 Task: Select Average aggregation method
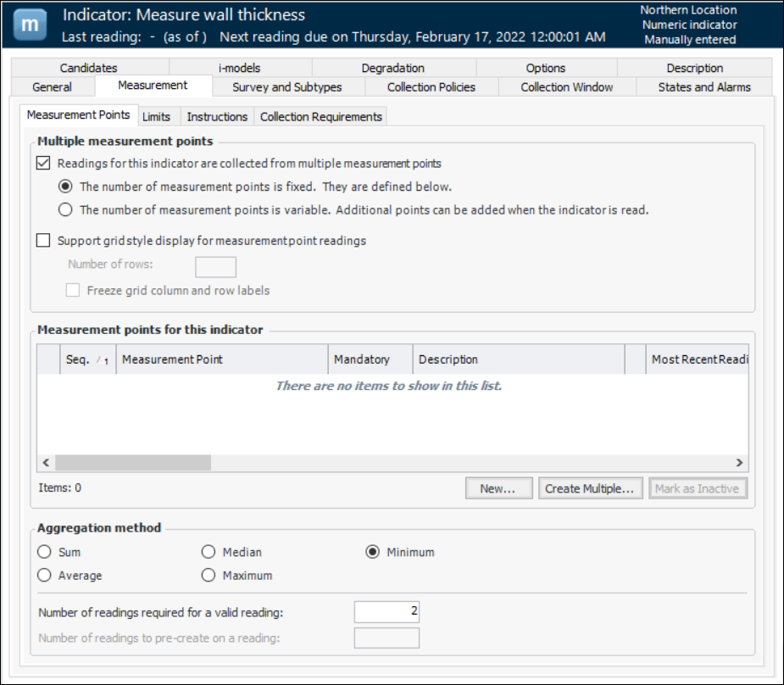click(45, 576)
